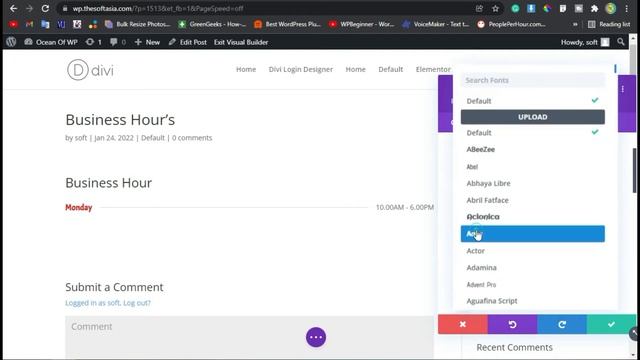Choose the highlighted blue font option
Viewport: 640px width, 360px height.
tap(533, 234)
